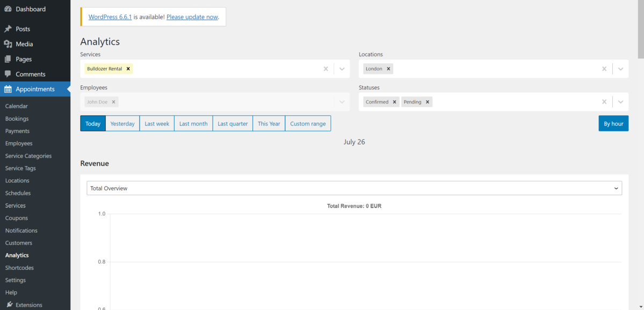Remove the Pending status tag
Viewport: 644px width, 310px height.
tap(427, 102)
